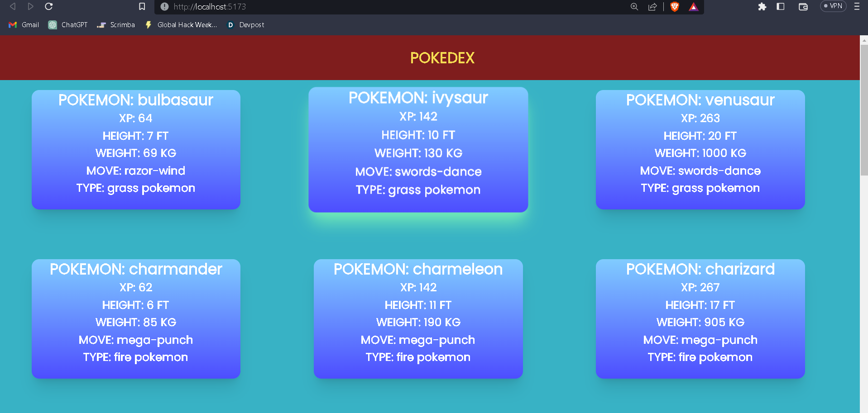Toggle the browser sidebar panel icon

[x=781, y=6]
